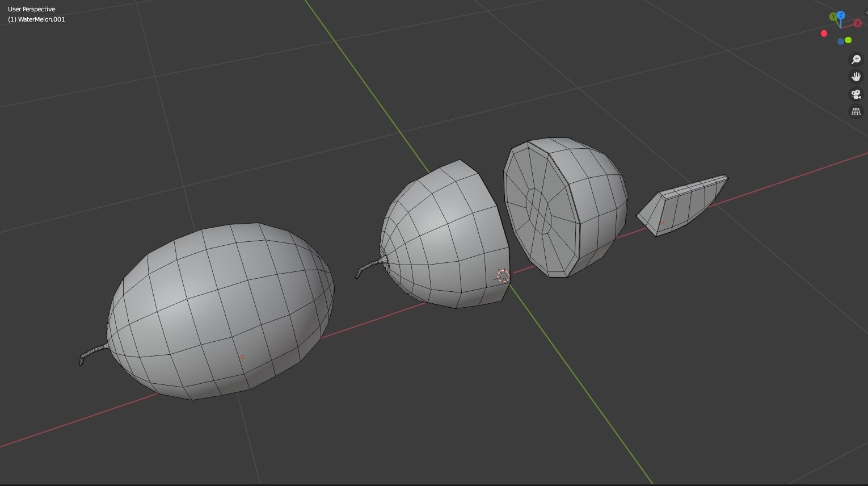Click the WaterMelon.001 label text

pos(36,19)
